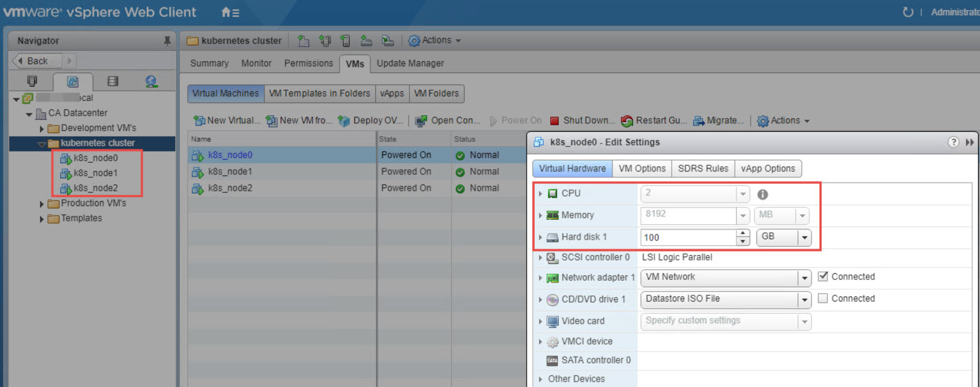
Task: Open the Storage view icon in Navigator
Action: [x=113, y=81]
